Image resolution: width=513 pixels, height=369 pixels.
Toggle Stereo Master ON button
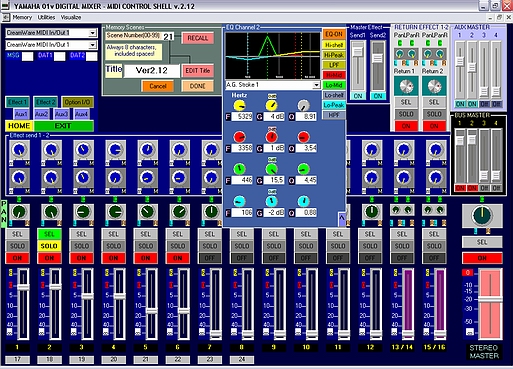tap(482, 258)
